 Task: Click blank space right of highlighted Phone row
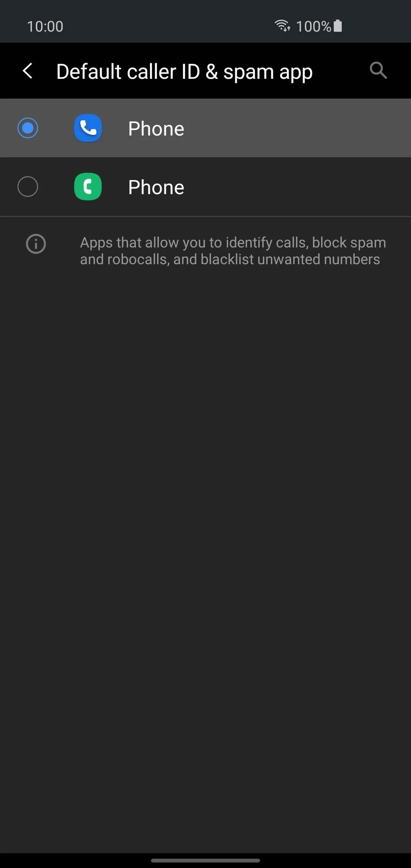click(297, 128)
